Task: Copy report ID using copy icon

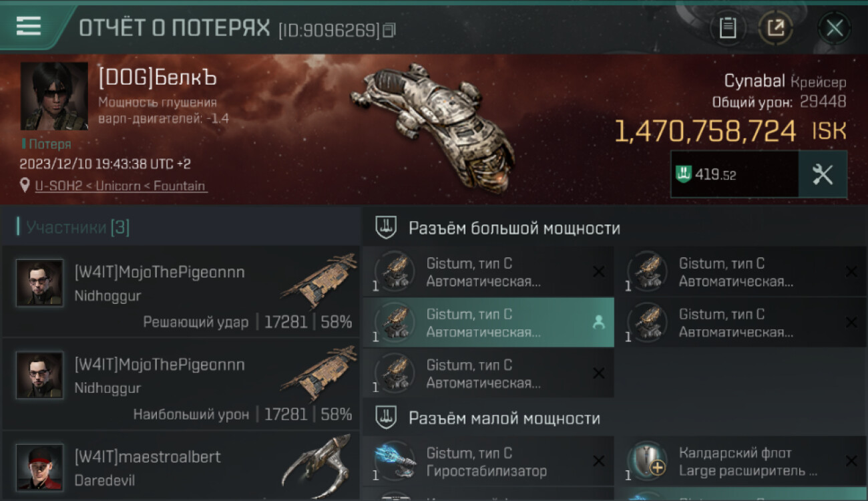Action: pyautogui.click(x=389, y=29)
